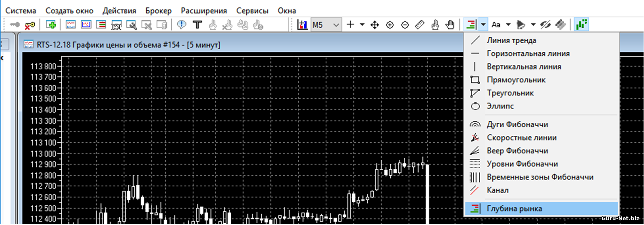The image size is (644, 225).
Task: Open the exclamation message bubble icon
Action: point(181,25)
